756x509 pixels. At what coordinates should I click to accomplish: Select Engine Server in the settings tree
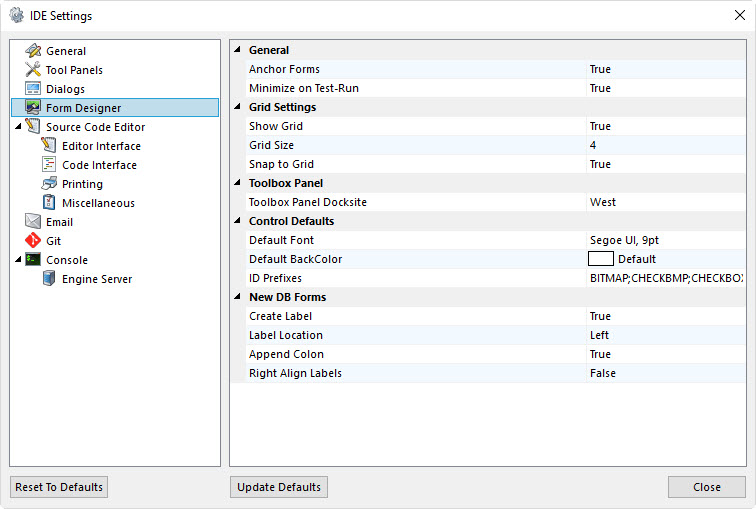(x=97, y=279)
